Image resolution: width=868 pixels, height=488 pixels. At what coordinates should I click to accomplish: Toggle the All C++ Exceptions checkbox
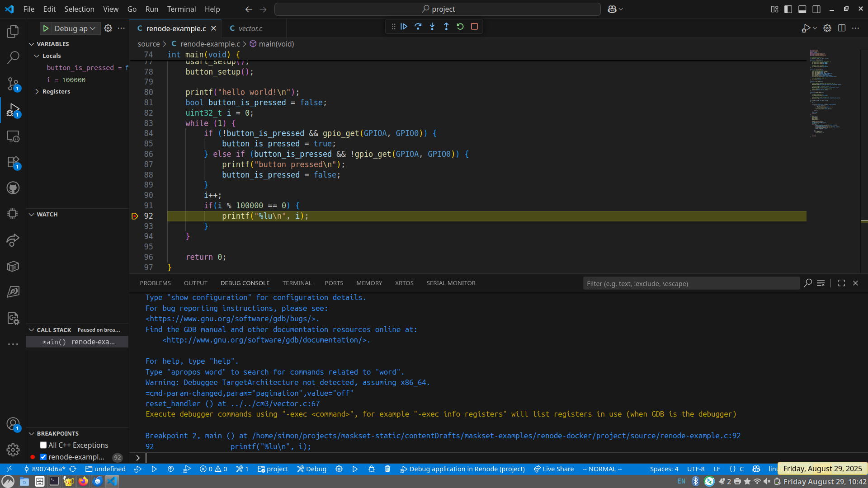(x=43, y=445)
